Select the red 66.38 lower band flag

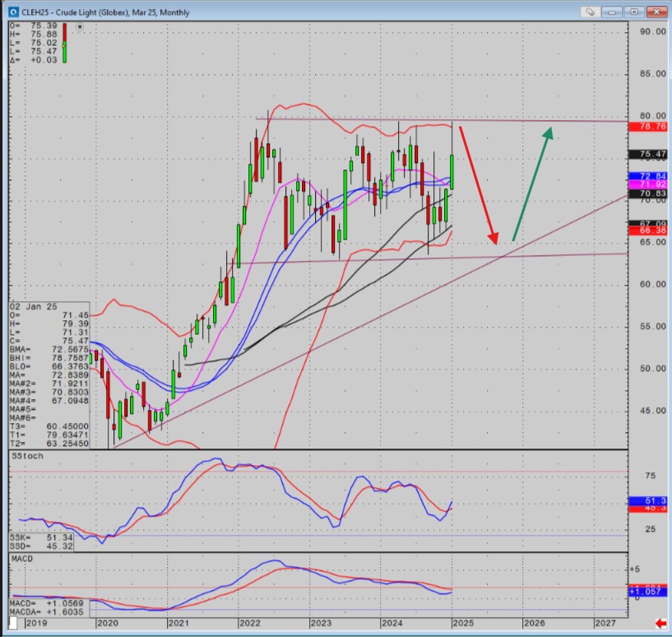click(x=648, y=230)
